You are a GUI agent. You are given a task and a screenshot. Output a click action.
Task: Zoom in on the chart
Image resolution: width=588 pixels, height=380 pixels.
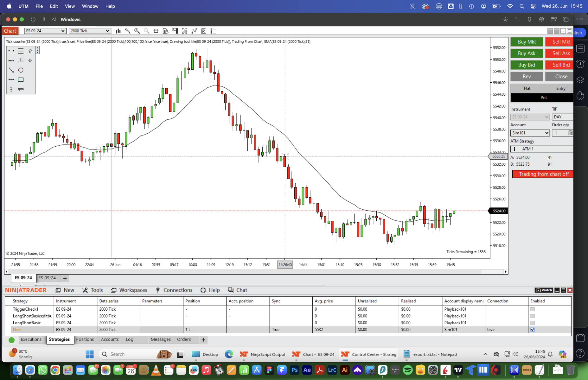[x=137, y=31]
